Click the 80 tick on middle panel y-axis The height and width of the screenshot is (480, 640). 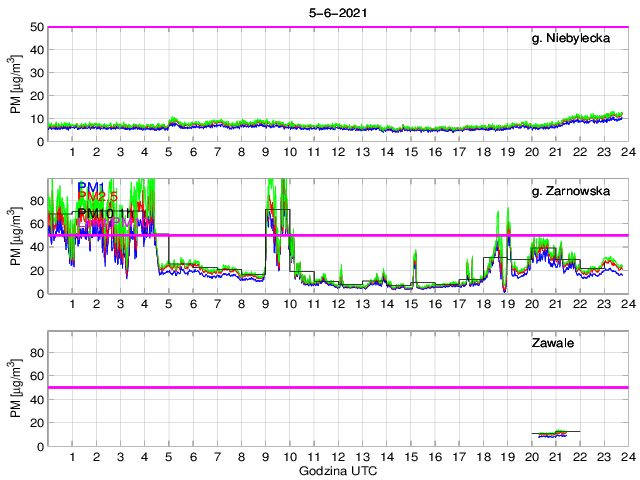34,201
